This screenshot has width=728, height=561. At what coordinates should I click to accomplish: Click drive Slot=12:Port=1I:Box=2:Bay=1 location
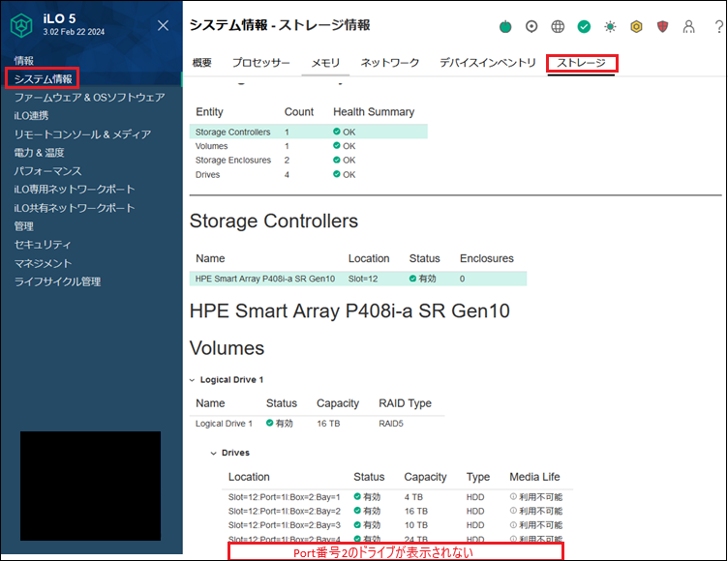point(285,497)
